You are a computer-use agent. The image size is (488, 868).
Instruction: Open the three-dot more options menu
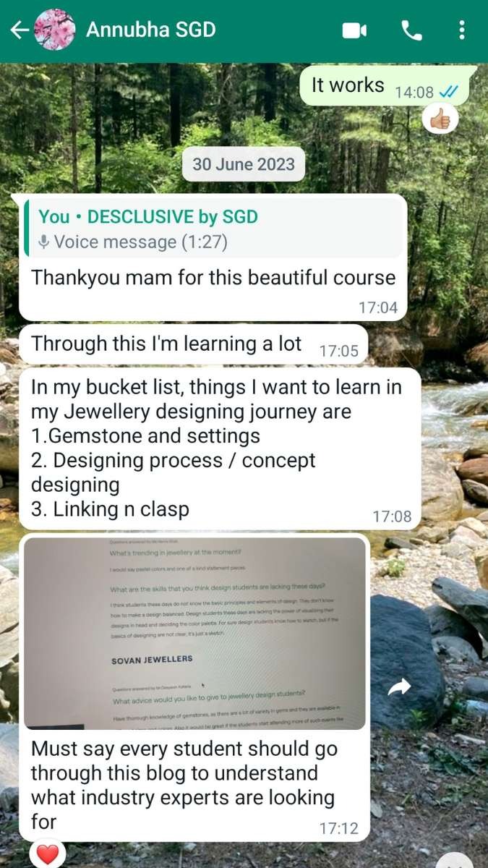click(x=462, y=30)
